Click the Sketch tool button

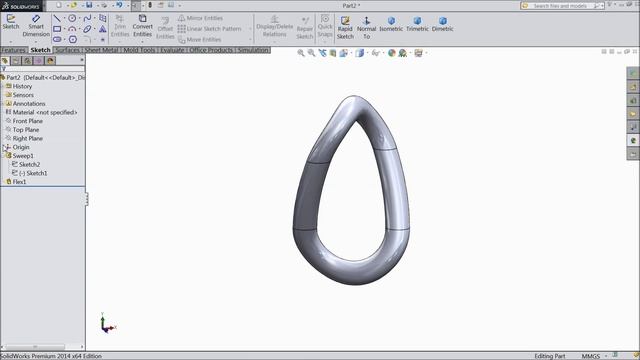(11, 22)
